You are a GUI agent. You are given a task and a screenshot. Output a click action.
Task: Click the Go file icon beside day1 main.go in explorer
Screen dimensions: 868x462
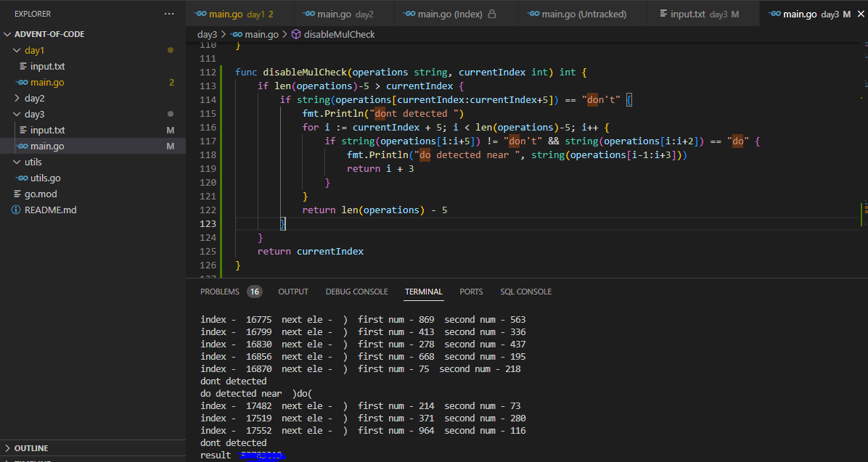[x=22, y=83]
